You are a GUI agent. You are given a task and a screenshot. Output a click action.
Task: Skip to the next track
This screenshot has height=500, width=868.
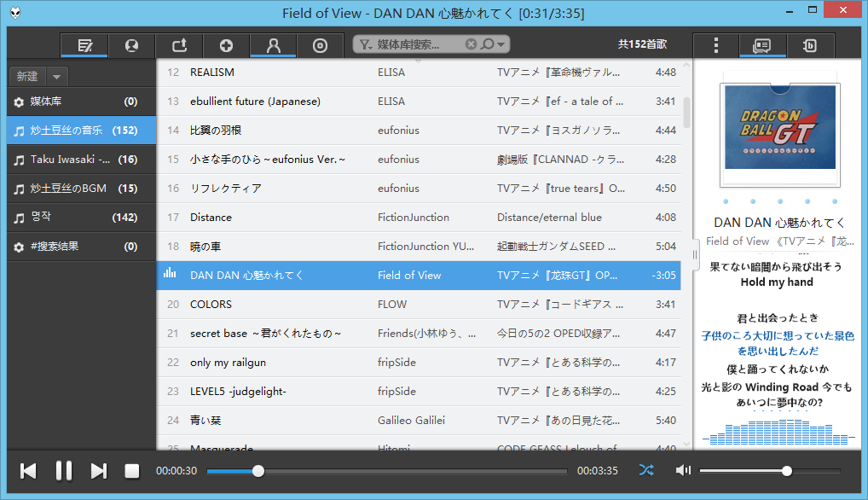[99, 471]
